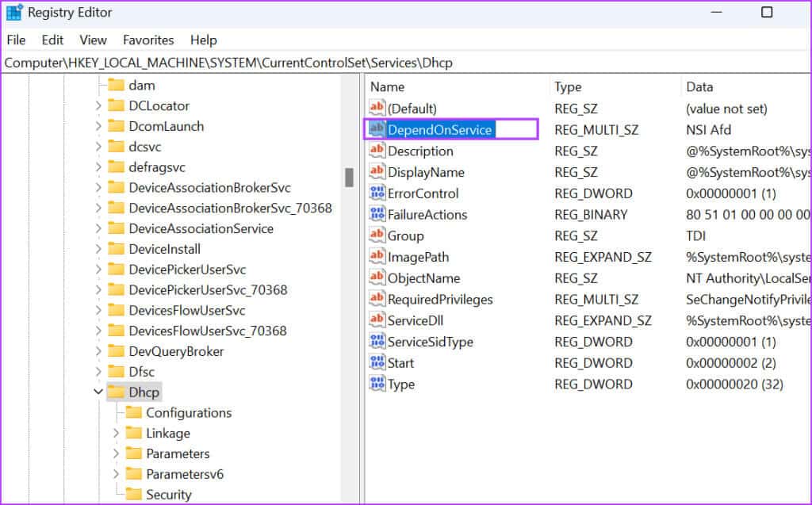Select the Parametersv6 subkey label
The height and width of the screenshot is (505, 812).
[x=185, y=474]
